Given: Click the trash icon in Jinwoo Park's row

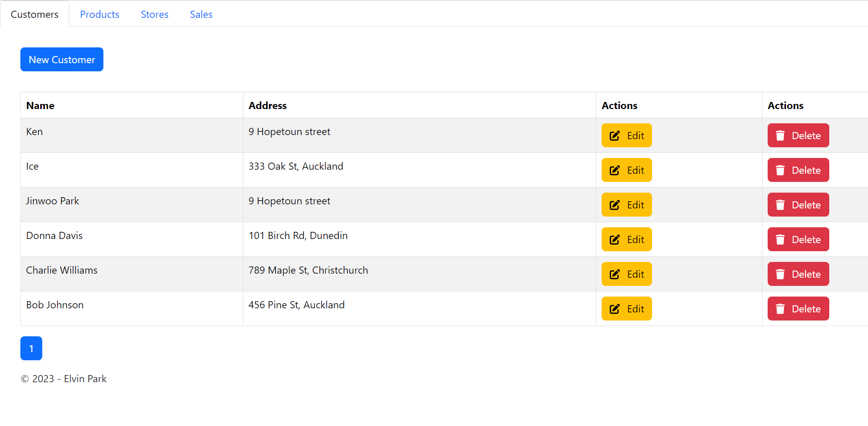Looking at the screenshot, I should 780,205.
